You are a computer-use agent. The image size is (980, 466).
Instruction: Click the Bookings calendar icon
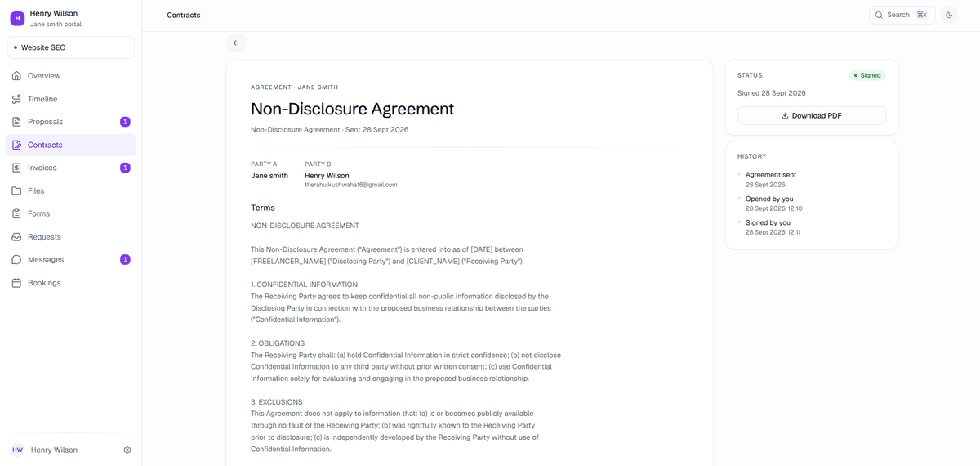[17, 282]
